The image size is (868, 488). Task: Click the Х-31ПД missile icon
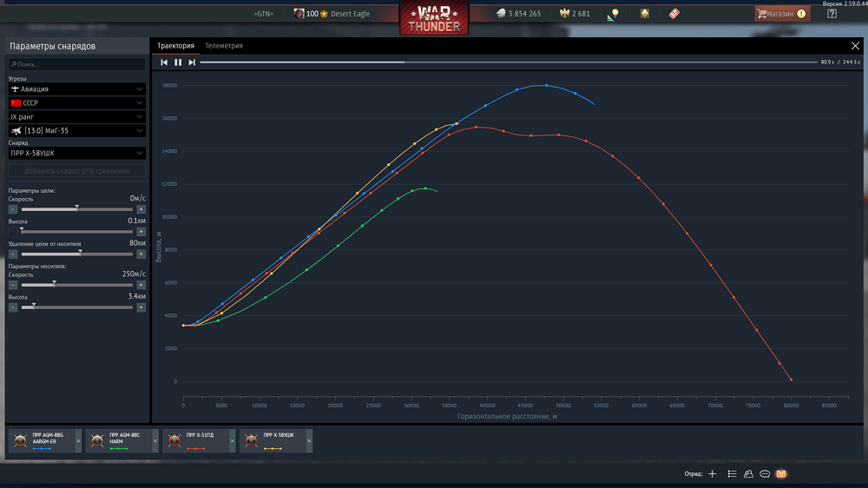pyautogui.click(x=174, y=440)
